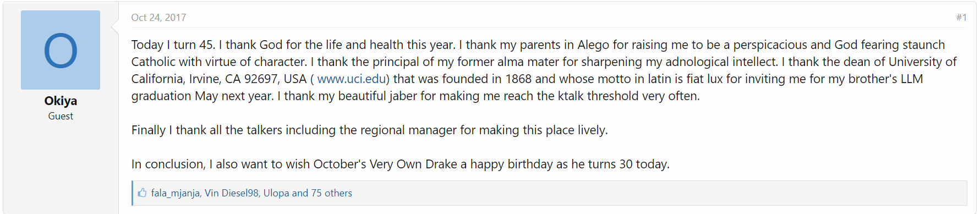Image resolution: width=980 pixels, height=214 pixels.
Task: Click empty area of the likes bar
Action: tap(660, 193)
